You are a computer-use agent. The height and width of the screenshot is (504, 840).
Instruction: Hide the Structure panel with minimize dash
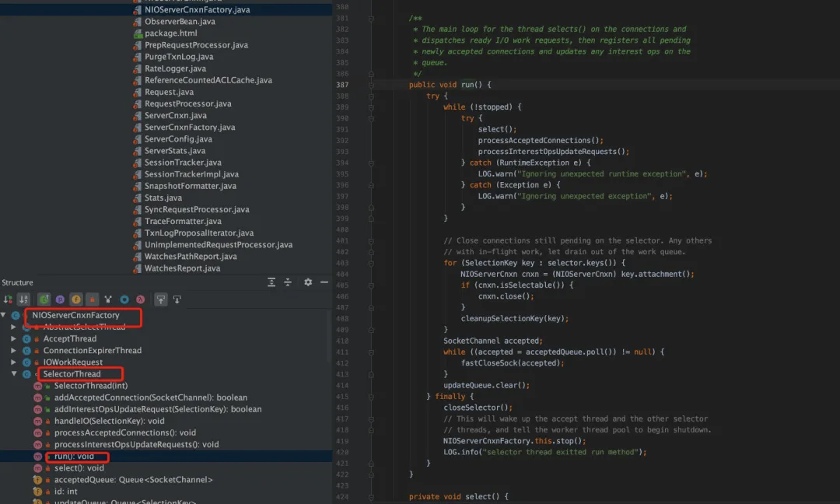[324, 282]
